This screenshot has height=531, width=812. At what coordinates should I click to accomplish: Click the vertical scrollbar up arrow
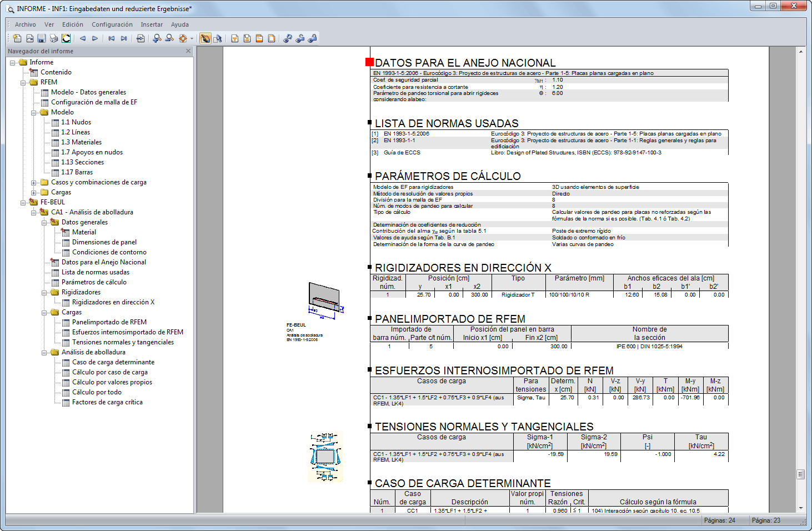[x=801, y=51]
